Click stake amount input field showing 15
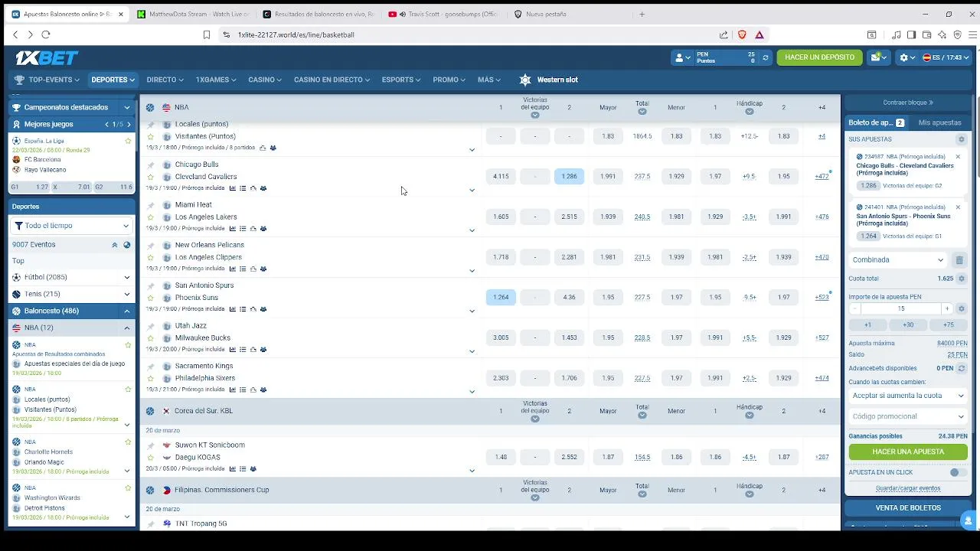Viewport: 980px width, 551px height. pos(901,309)
